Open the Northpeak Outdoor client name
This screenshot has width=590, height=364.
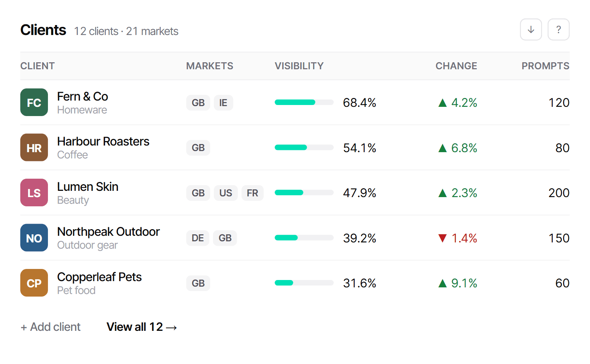point(108,232)
